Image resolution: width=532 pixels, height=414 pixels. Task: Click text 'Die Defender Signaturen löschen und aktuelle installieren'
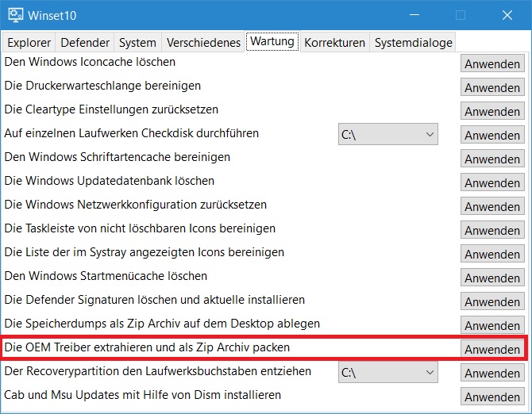tap(154, 300)
